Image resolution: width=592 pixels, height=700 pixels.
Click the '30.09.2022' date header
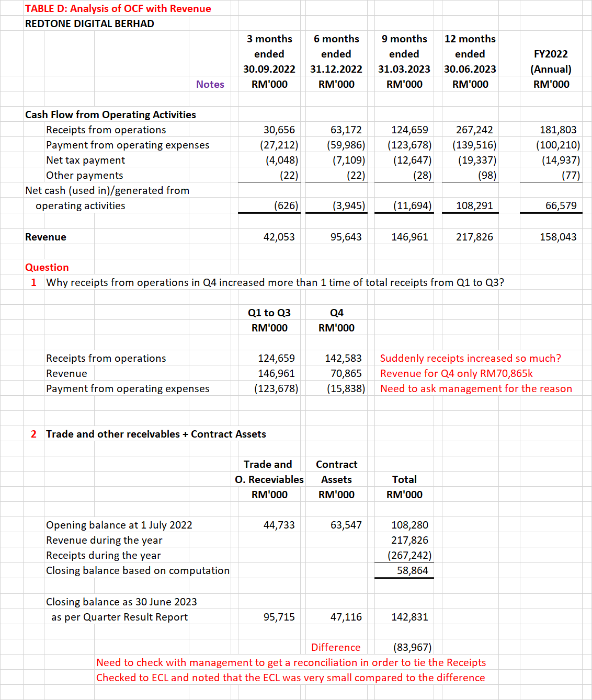(x=269, y=69)
